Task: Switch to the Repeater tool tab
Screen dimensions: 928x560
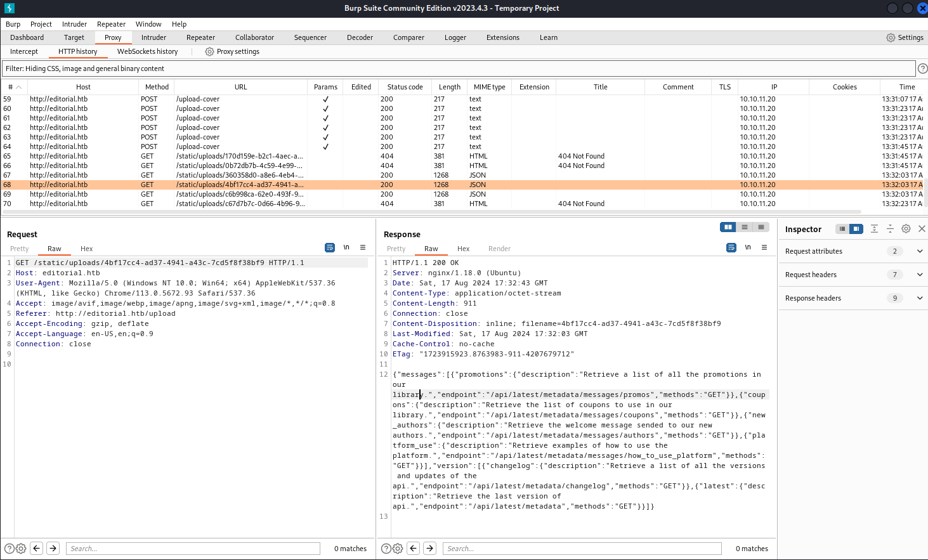Action: pyautogui.click(x=200, y=37)
